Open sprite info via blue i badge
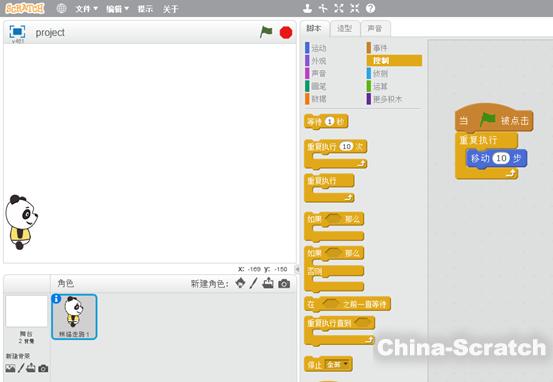 tap(56, 299)
